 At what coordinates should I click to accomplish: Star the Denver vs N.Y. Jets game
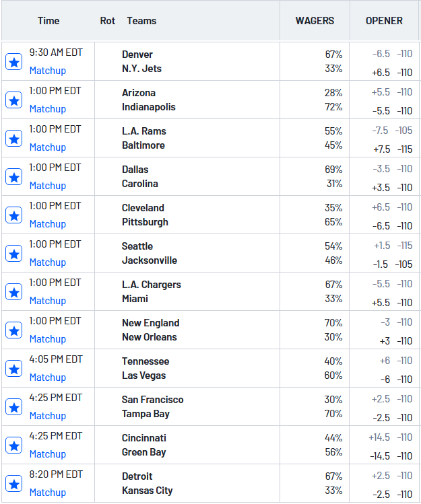click(x=13, y=62)
